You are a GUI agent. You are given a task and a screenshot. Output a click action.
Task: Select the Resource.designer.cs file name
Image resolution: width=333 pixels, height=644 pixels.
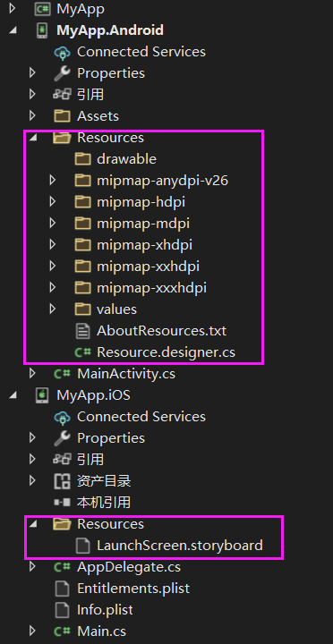click(x=166, y=352)
